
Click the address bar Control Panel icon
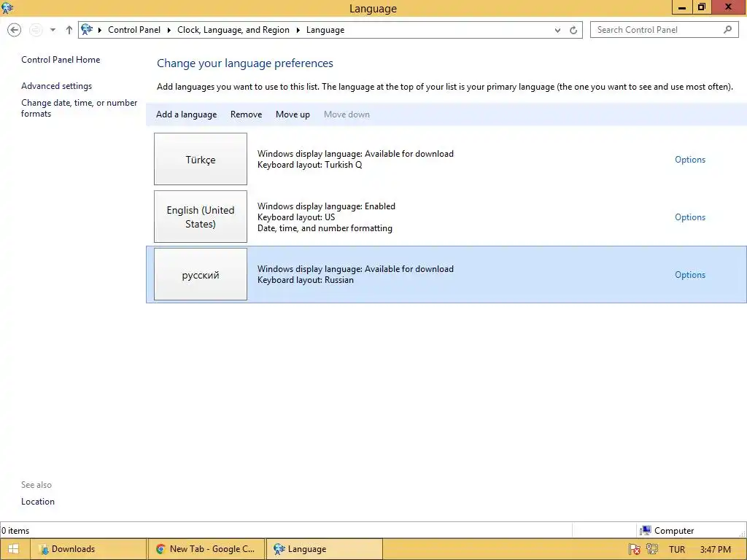[x=87, y=29]
